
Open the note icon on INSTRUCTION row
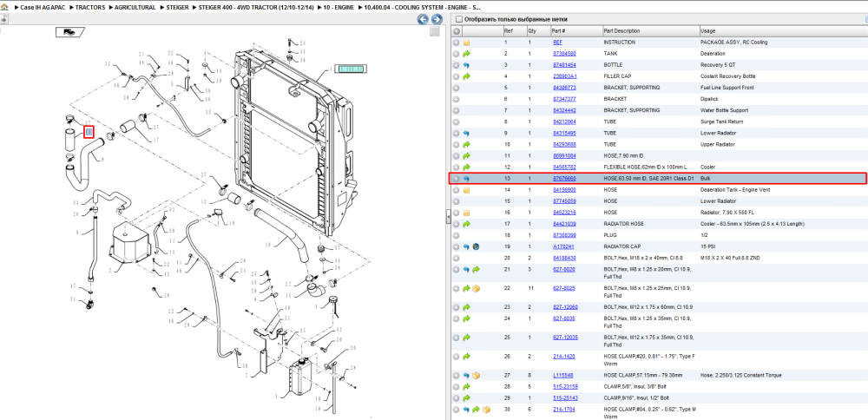[466, 43]
